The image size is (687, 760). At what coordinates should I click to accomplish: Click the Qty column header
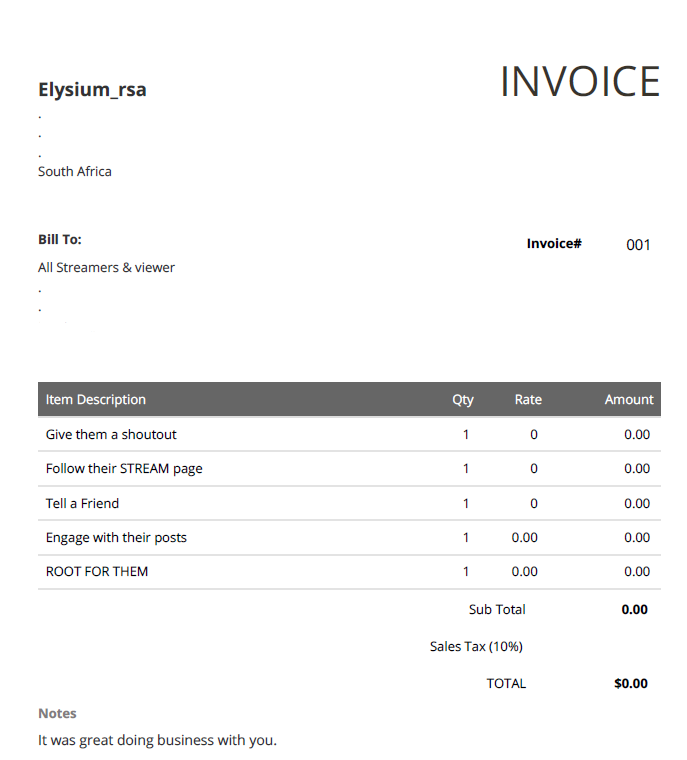point(463,400)
